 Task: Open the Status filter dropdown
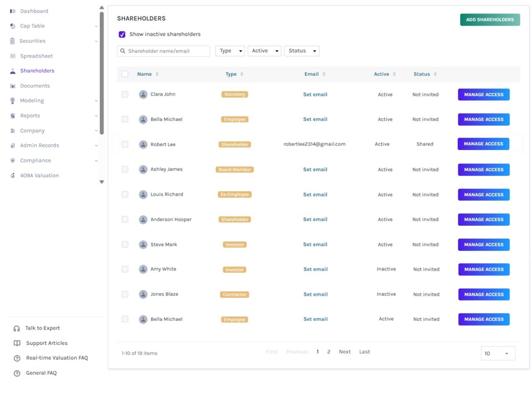pyautogui.click(x=301, y=51)
